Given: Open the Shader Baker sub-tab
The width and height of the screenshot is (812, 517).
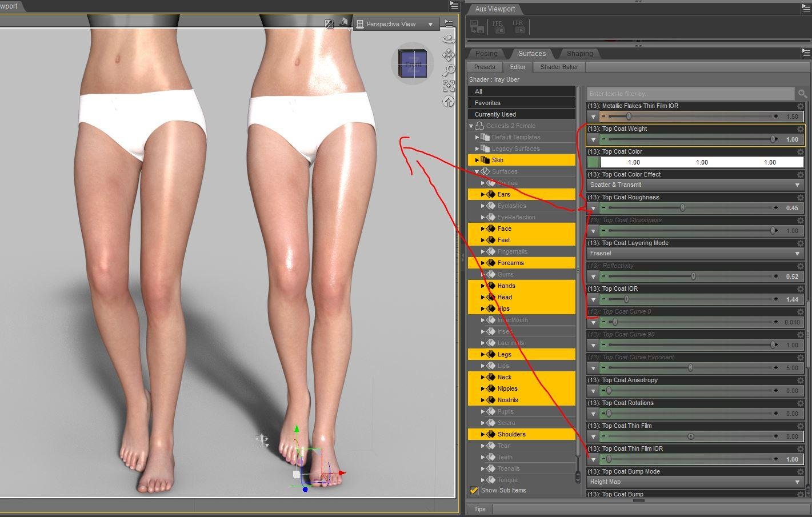Looking at the screenshot, I should (x=559, y=67).
